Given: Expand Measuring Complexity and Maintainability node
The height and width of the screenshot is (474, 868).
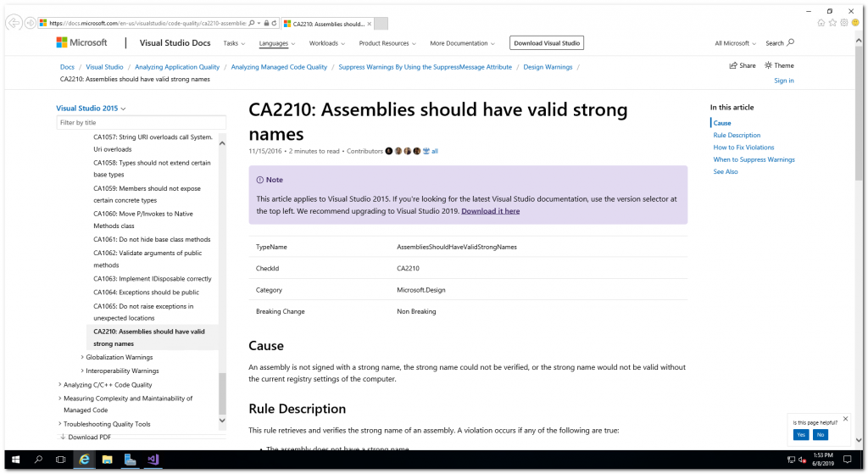Looking at the screenshot, I should [x=60, y=399].
